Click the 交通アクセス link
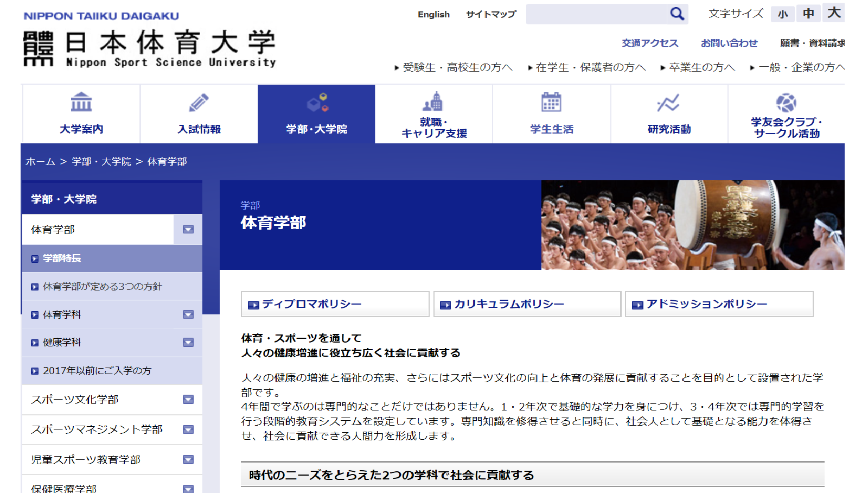This screenshot has height=493, width=868. click(650, 43)
